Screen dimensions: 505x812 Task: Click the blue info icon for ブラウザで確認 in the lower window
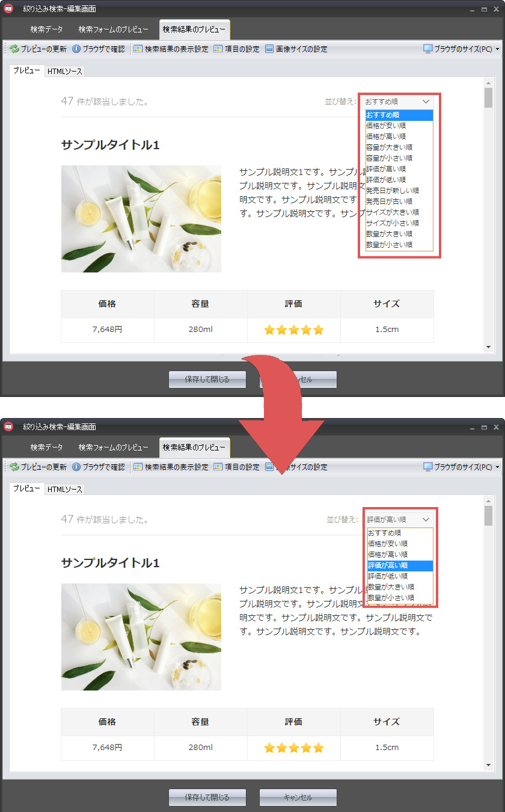coord(76,467)
